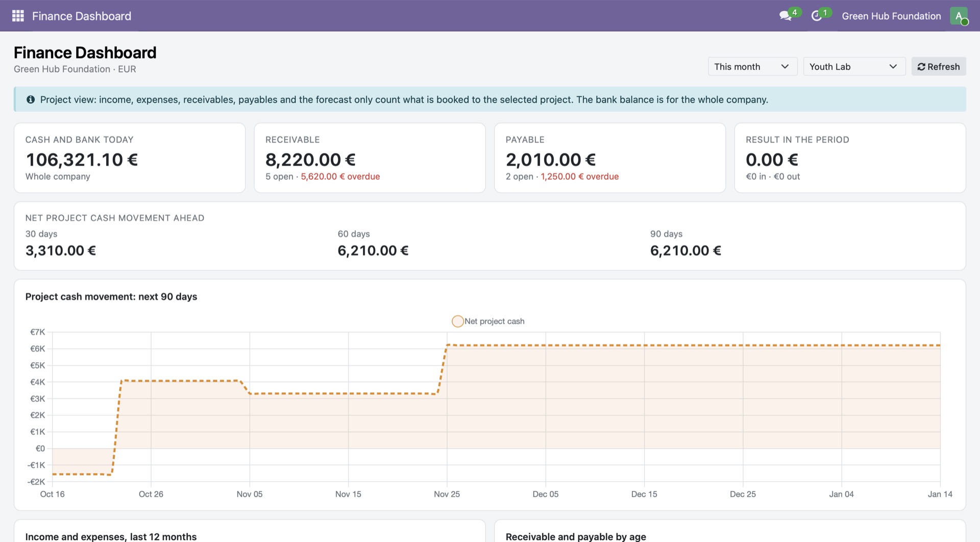Click Project cash movement: next 90 days heading
Viewport: 980px width, 542px height.
pos(111,297)
